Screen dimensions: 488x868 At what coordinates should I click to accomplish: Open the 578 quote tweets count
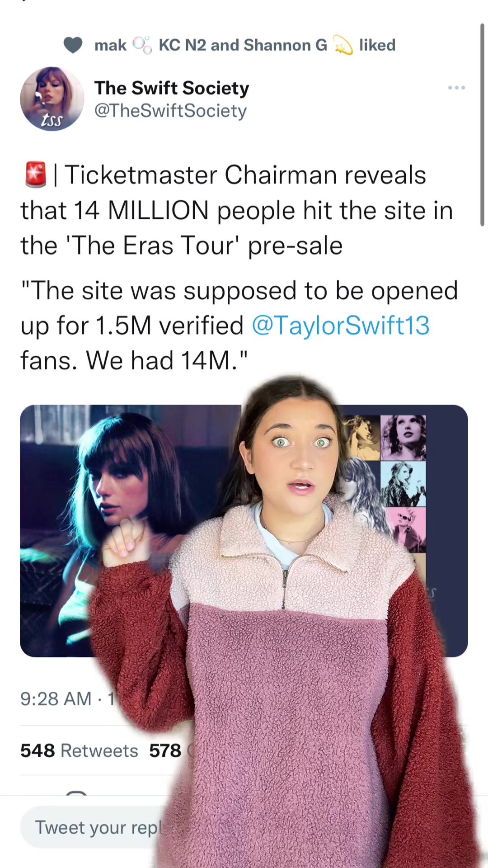tap(165, 750)
